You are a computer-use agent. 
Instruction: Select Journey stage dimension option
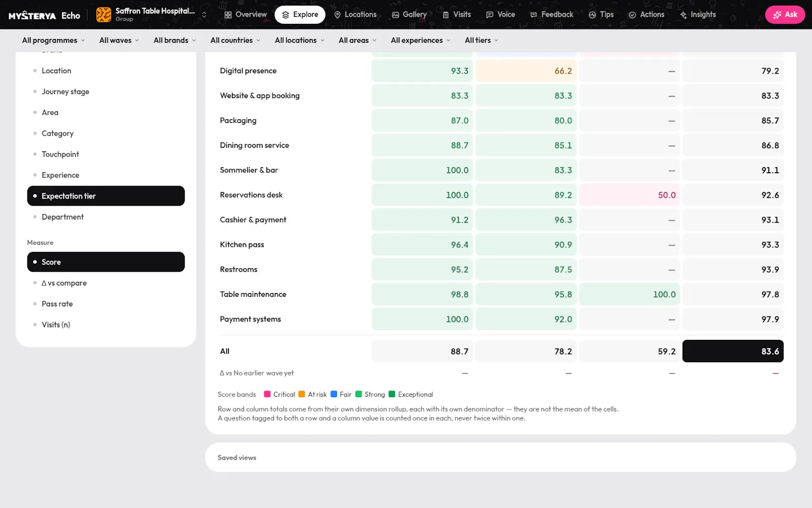click(106, 91)
